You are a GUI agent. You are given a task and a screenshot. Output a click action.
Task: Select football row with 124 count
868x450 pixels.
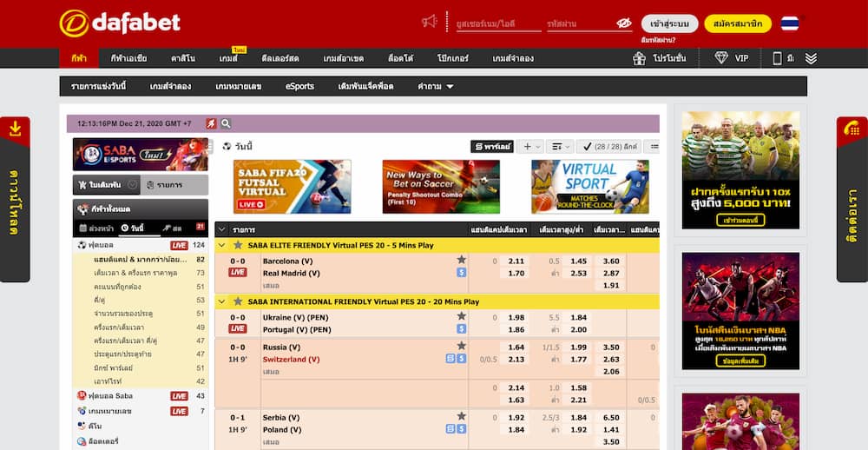(141, 245)
